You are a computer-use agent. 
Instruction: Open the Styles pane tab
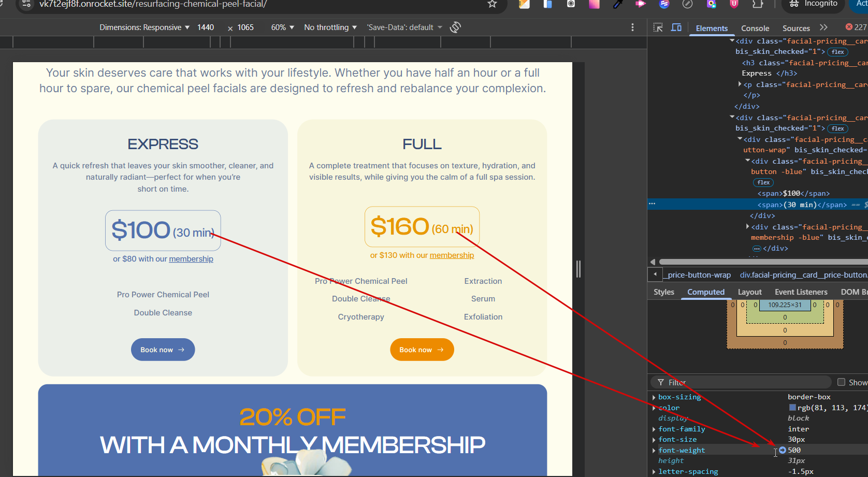664,292
